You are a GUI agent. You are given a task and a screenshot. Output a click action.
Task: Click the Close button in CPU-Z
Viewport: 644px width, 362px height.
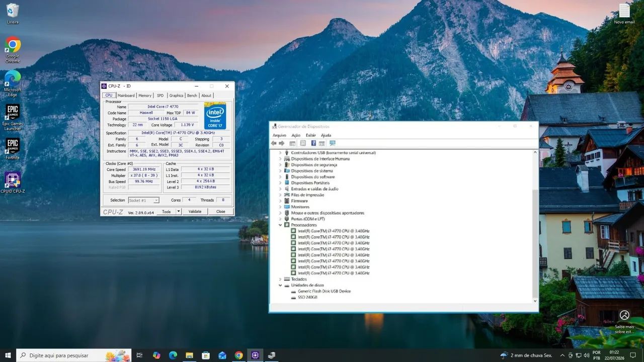(220, 212)
